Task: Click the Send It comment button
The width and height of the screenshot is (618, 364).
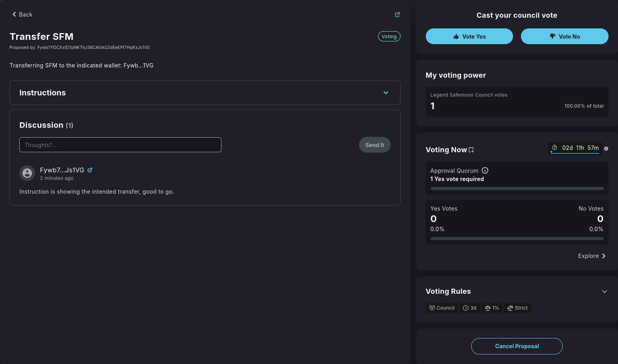Action: pos(375,145)
